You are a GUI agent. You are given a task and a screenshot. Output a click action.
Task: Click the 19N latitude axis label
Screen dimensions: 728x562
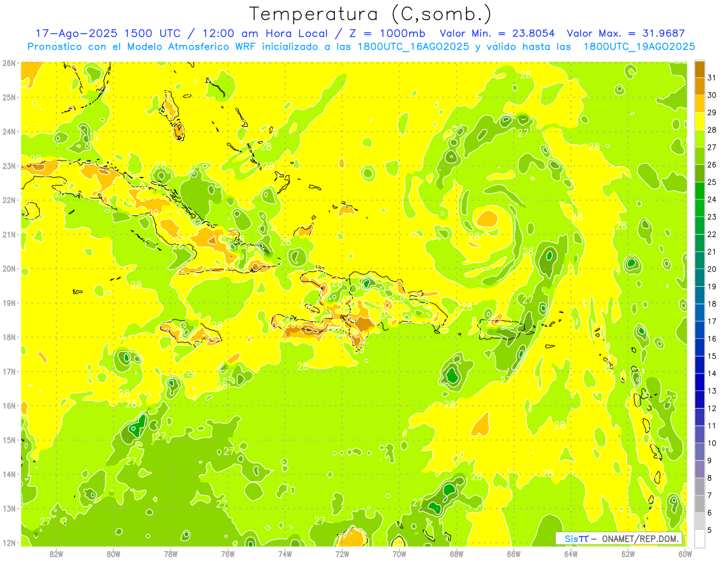click(8, 303)
